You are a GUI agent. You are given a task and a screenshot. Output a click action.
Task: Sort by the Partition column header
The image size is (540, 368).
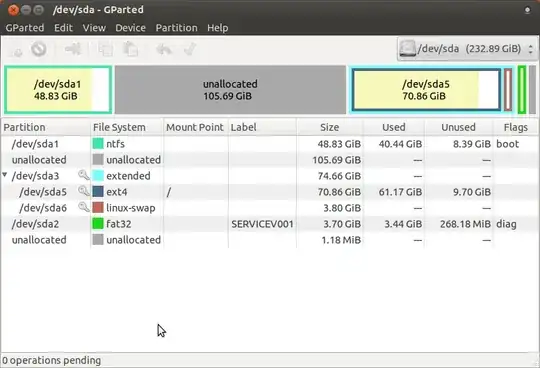pyautogui.click(x=45, y=127)
